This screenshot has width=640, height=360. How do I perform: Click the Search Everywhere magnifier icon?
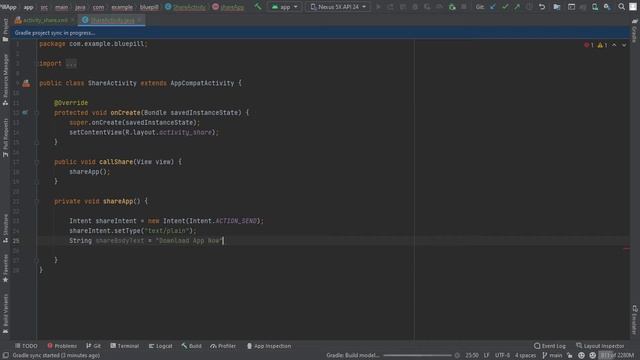point(621,7)
